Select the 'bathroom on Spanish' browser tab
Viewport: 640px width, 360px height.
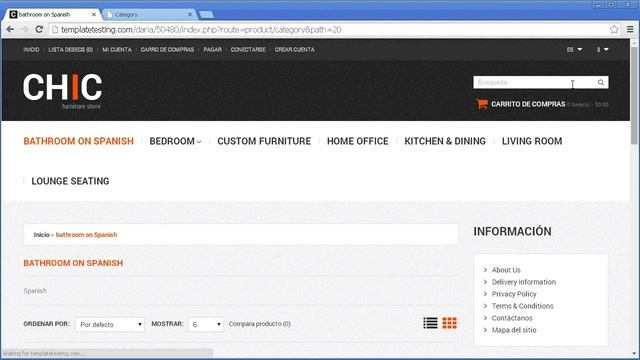[51, 14]
